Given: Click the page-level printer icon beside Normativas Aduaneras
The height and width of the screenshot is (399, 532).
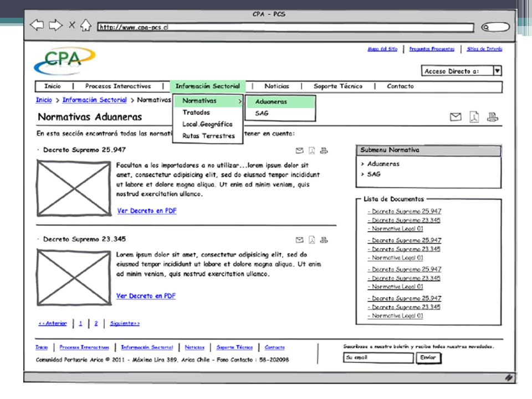Looking at the screenshot, I should [492, 117].
